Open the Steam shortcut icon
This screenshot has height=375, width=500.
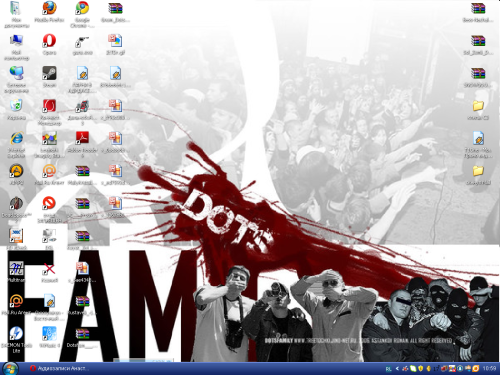tap(49, 73)
